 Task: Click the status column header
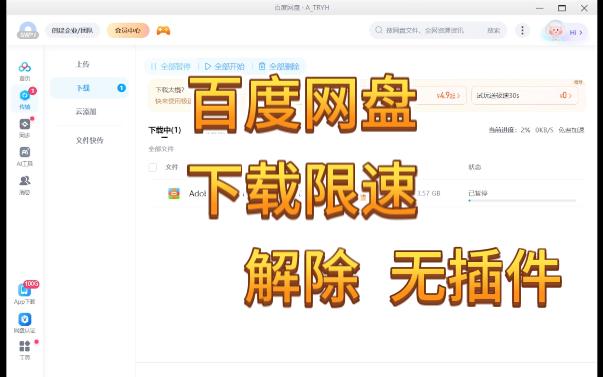point(475,167)
